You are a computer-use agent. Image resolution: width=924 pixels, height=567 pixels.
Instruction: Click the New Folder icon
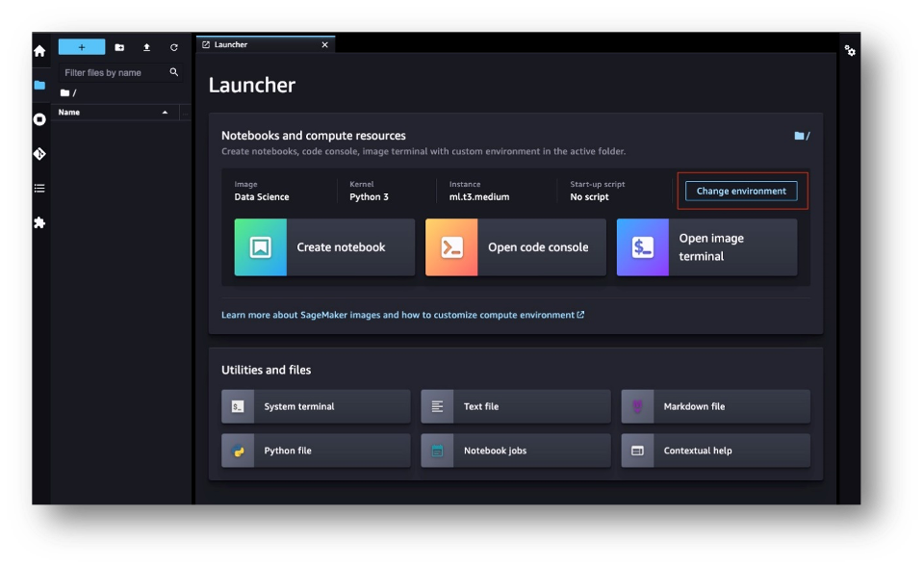119,47
